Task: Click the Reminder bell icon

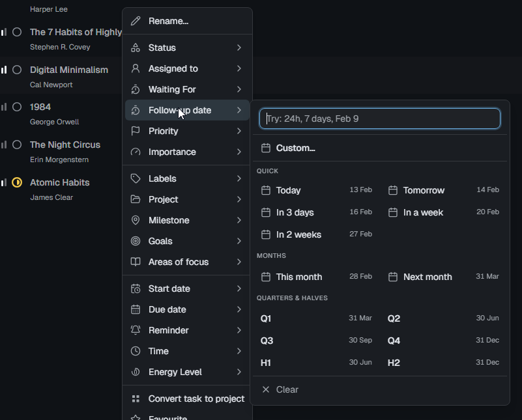Action: pyautogui.click(x=136, y=330)
